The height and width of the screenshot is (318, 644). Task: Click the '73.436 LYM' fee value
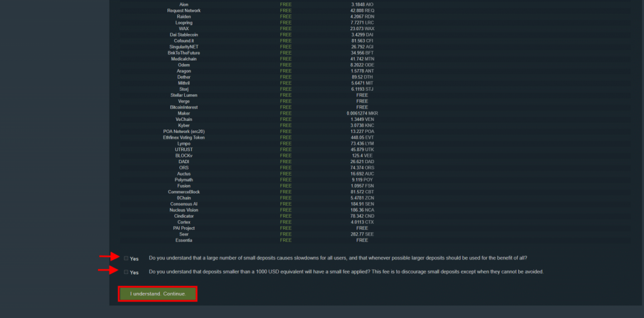pyautogui.click(x=362, y=144)
